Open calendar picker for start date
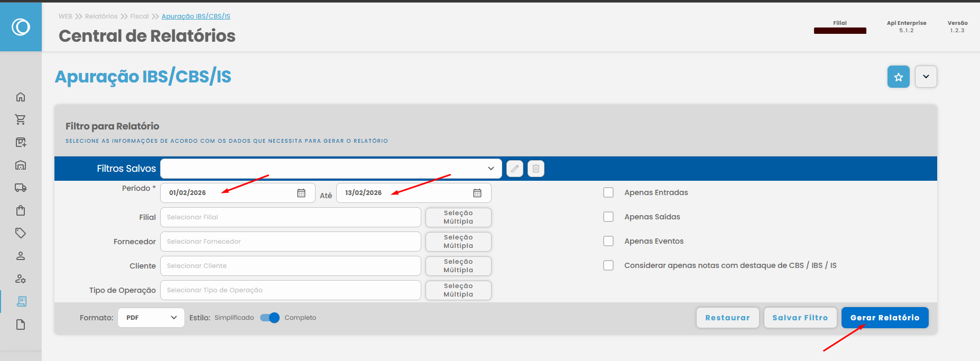The width and height of the screenshot is (980, 361). pos(301,193)
